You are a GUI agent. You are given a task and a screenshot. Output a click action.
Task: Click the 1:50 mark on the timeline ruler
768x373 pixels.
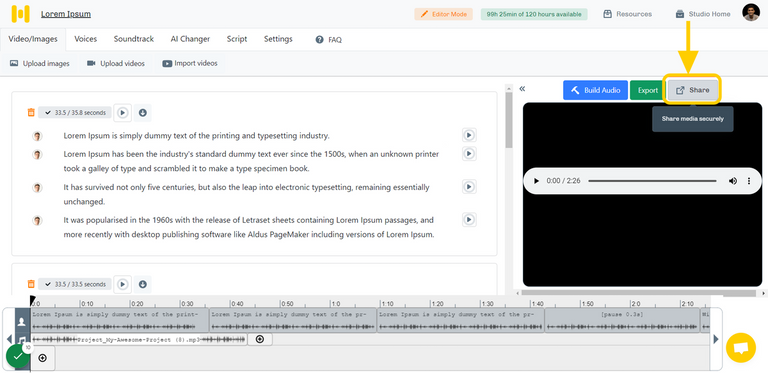click(x=587, y=303)
